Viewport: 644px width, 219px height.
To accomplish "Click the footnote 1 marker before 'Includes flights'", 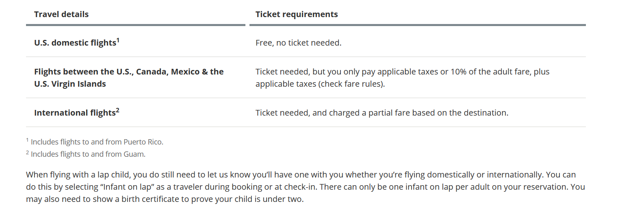I will pos(27,140).
